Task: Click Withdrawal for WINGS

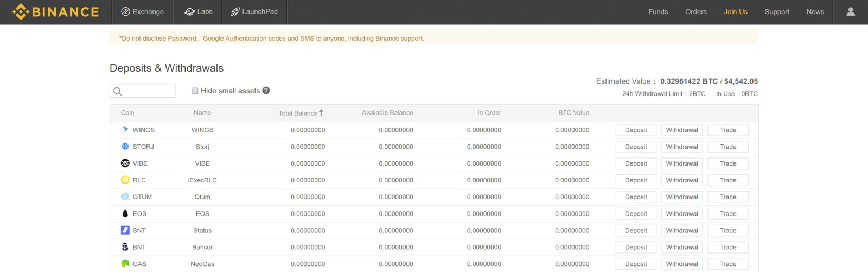Action: pyautogui.click(x=682, y=130)
